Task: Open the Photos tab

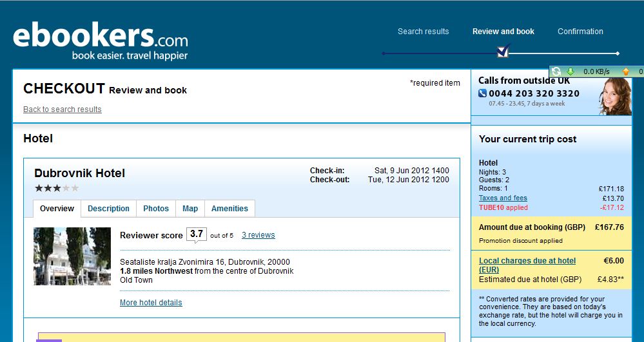Action: 156,209
